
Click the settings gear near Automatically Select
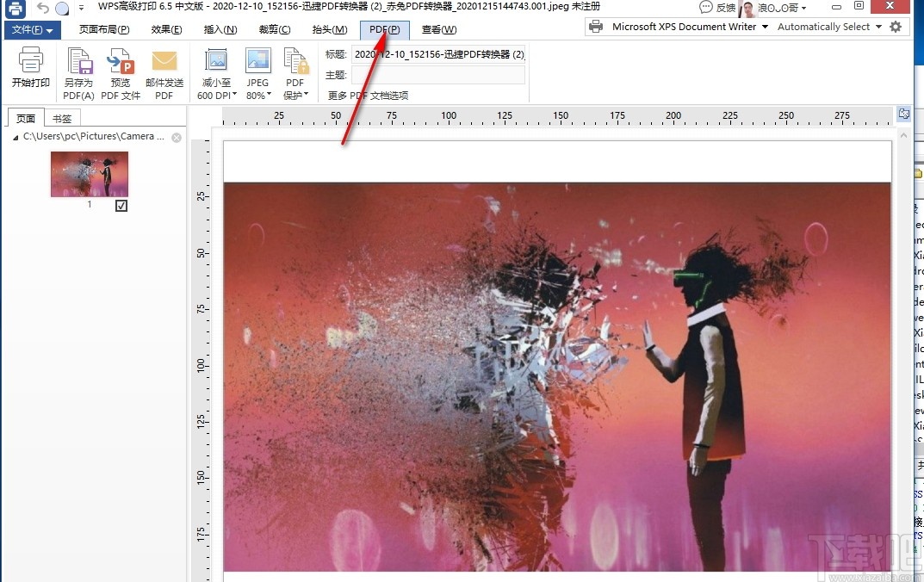click(x=896, y=26)
